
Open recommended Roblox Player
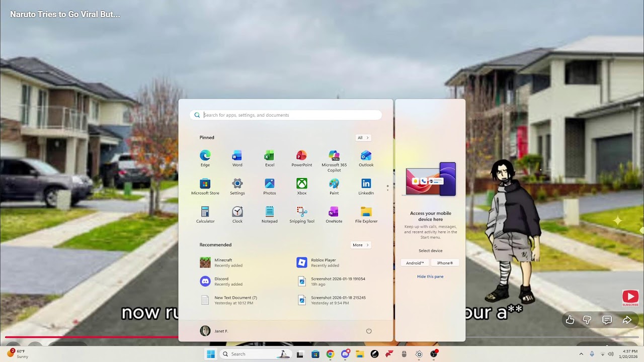click(x=318, y=262)
